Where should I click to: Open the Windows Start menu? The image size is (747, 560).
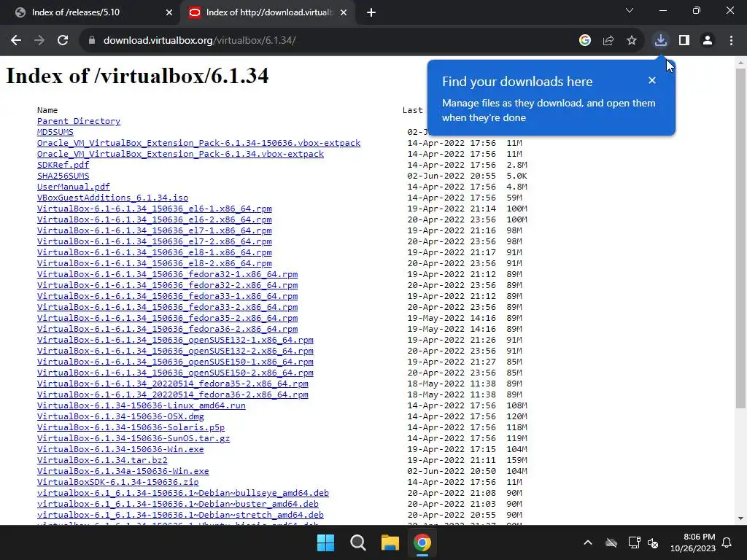(326, 542)
